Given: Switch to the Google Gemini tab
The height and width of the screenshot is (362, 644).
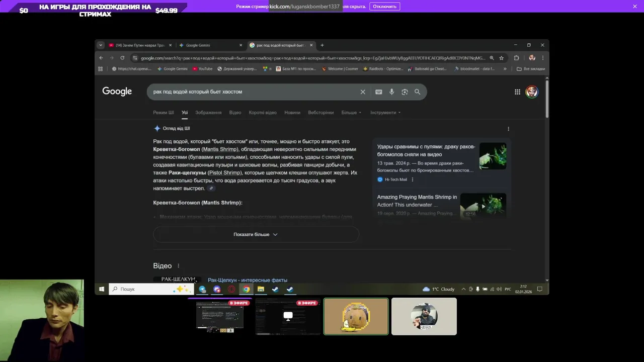Looking at the screenshot, I should [209, 45].
